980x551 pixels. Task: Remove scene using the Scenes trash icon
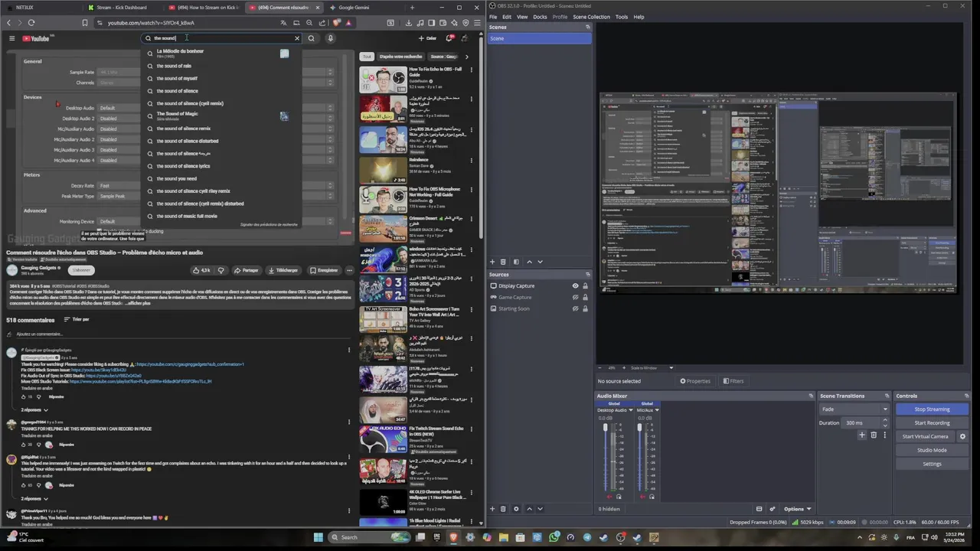click(x=503, y=262)
